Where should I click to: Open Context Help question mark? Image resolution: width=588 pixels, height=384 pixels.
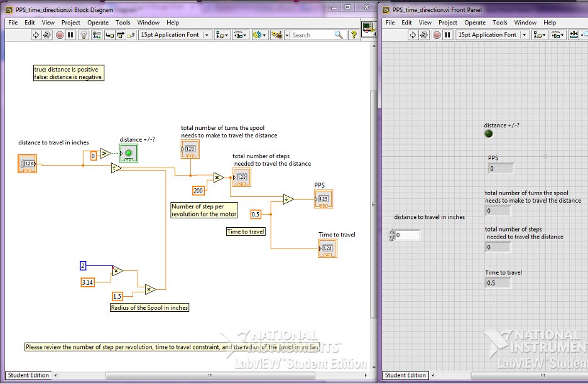click(x=353, y=35)
